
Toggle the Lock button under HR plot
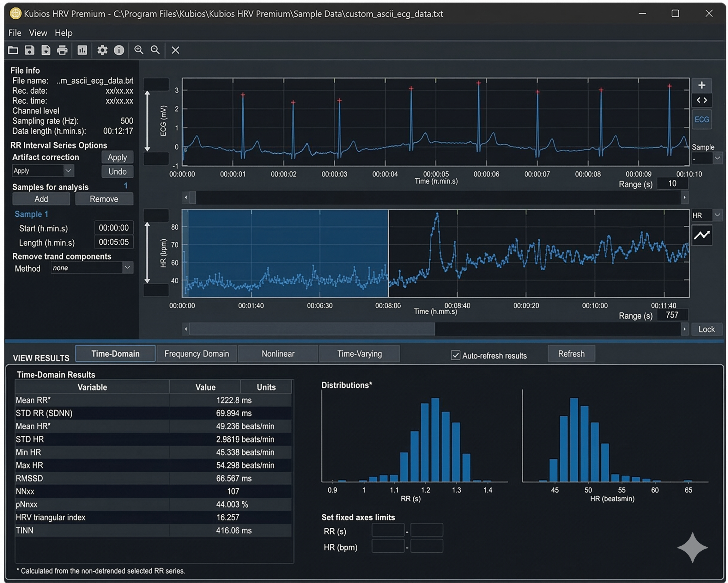706,329
